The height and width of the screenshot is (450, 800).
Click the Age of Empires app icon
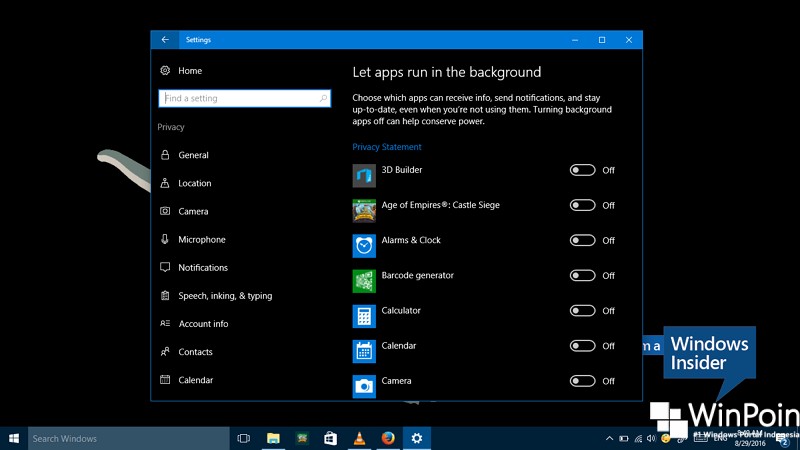364,211
